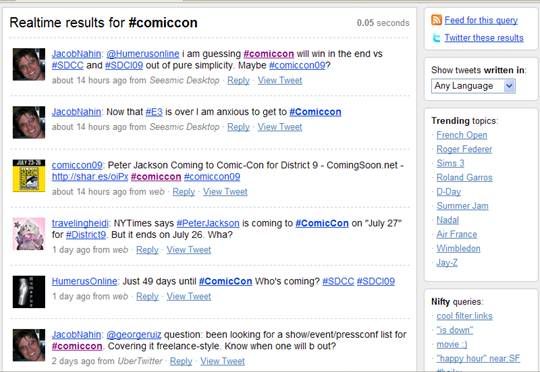The width and height of the screenshot is (540, 372).
Task: Select the French Open trending topic
Action: 461,135
